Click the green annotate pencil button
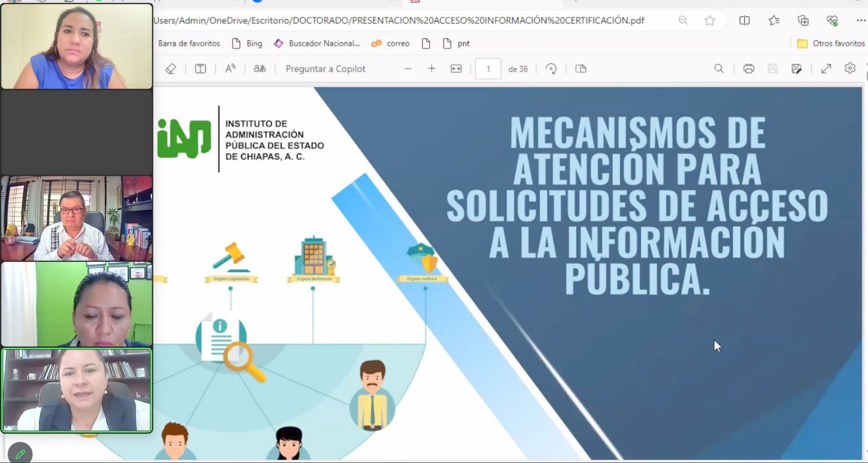The height and width of the screenshot is (463, 868). tap(20, 453)
